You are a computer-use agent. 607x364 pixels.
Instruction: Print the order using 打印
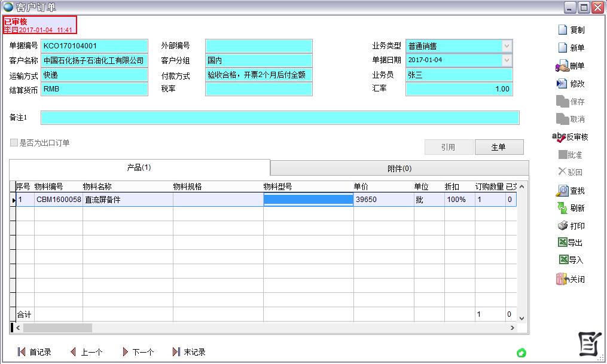[x=562, y=226]
